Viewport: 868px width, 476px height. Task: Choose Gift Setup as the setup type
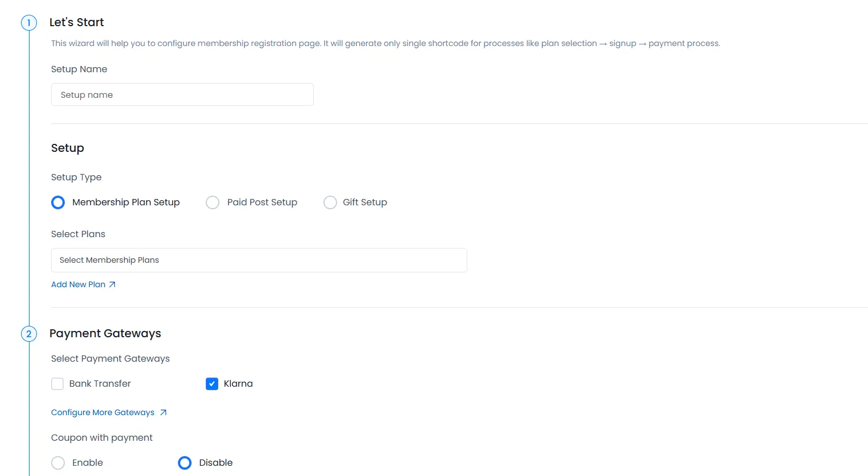330,202
